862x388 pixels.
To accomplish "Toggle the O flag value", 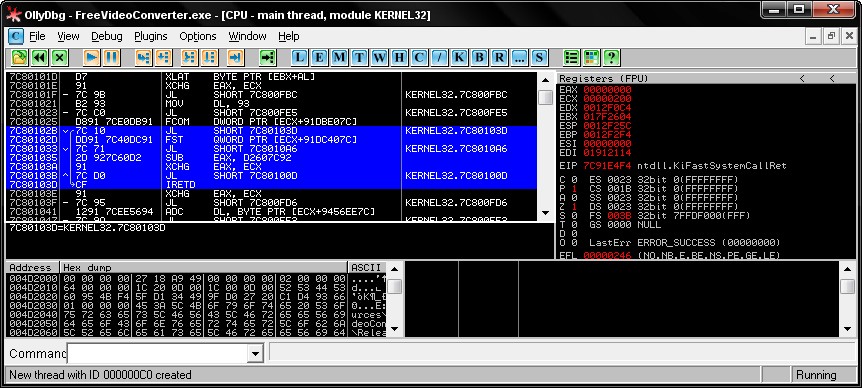I will [x=574, y=242].
